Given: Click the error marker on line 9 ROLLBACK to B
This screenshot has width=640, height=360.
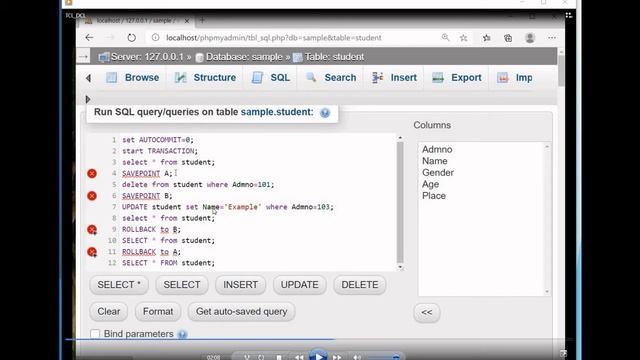Looking at the screenshot, I should pyautogui.click(x=92, y=229).
